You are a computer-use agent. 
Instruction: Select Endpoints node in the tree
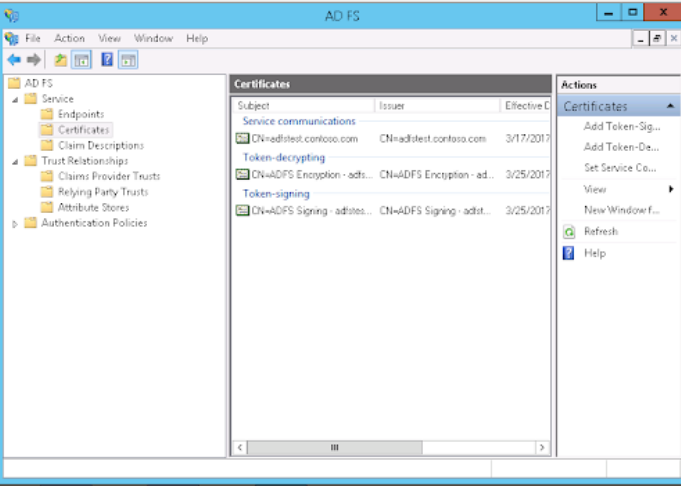(81, 114)
